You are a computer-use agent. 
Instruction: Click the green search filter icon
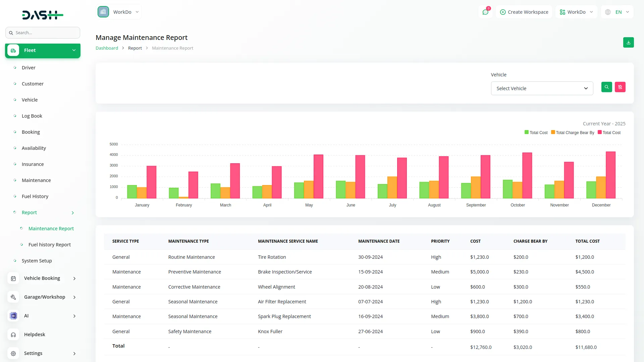606,87
